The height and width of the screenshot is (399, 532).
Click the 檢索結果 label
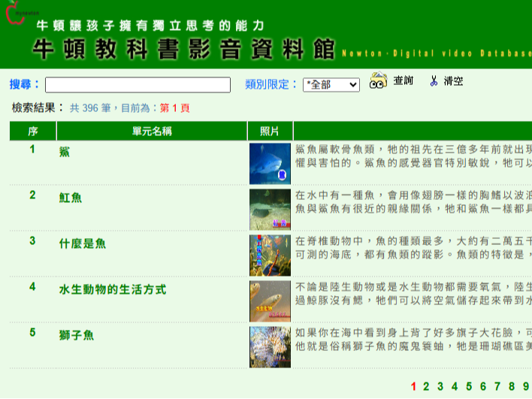point(38,108)
